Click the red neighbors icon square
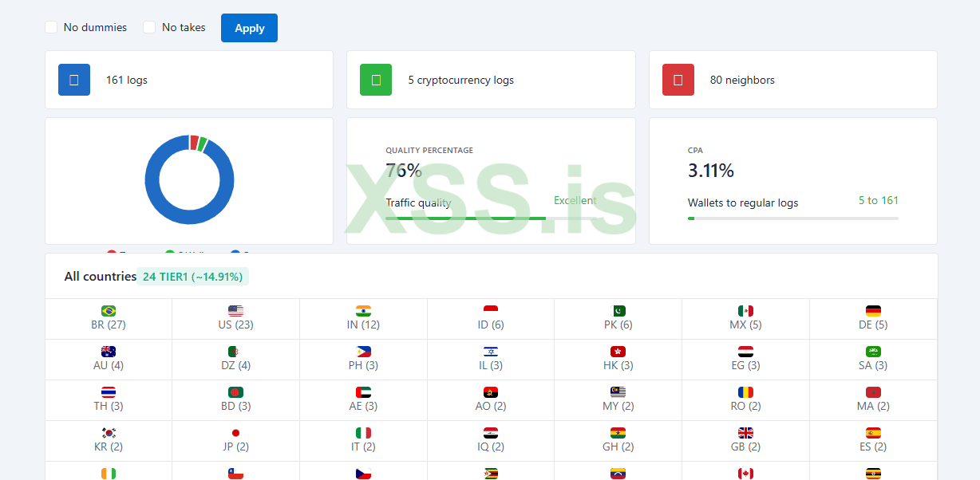The height and width of the screenshot is (480, 980). coord(678,80)
